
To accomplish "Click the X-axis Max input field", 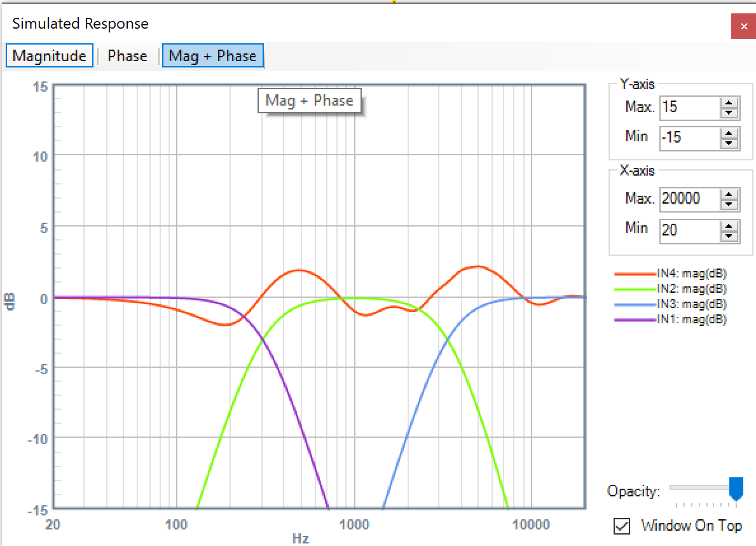I will click(x=690, y=199).
